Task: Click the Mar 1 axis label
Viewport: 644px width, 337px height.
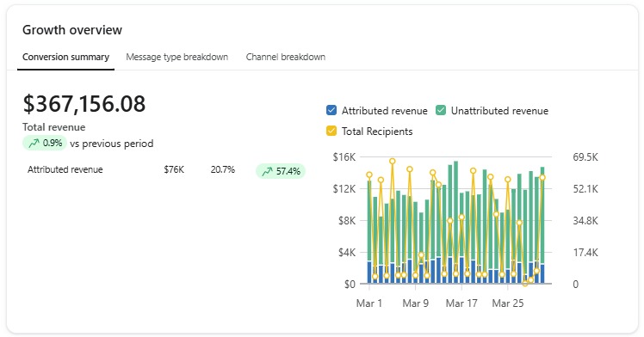Action: point(369,303)
